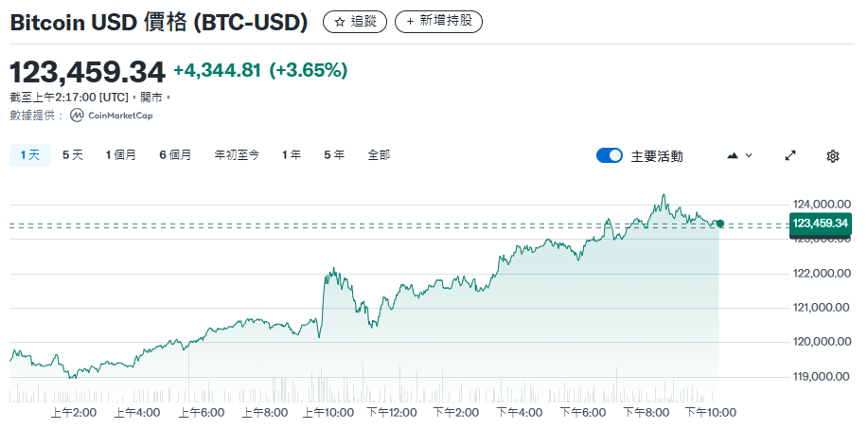This screenshot has height=429, width=868.
Task: Click the 122,000.00 price axis label
Action: (818, 274)
